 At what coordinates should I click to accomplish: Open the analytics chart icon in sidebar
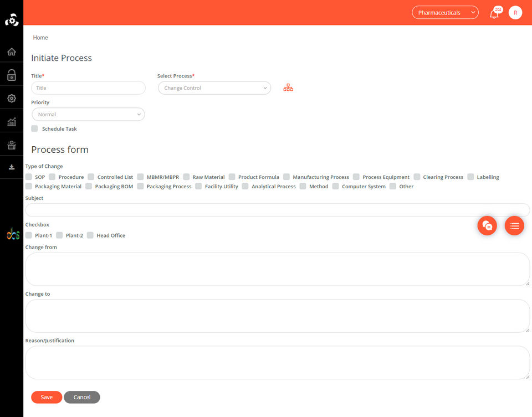(x=12, y=122)
